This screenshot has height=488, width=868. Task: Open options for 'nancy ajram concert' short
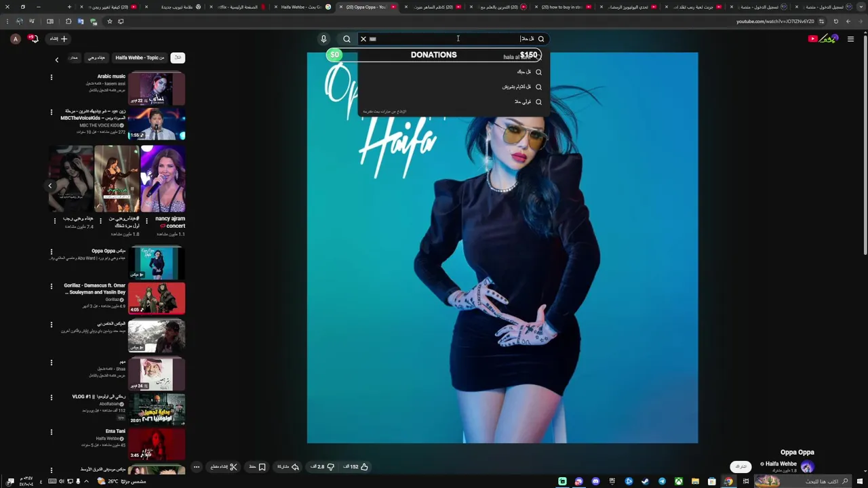click(147, 221)
